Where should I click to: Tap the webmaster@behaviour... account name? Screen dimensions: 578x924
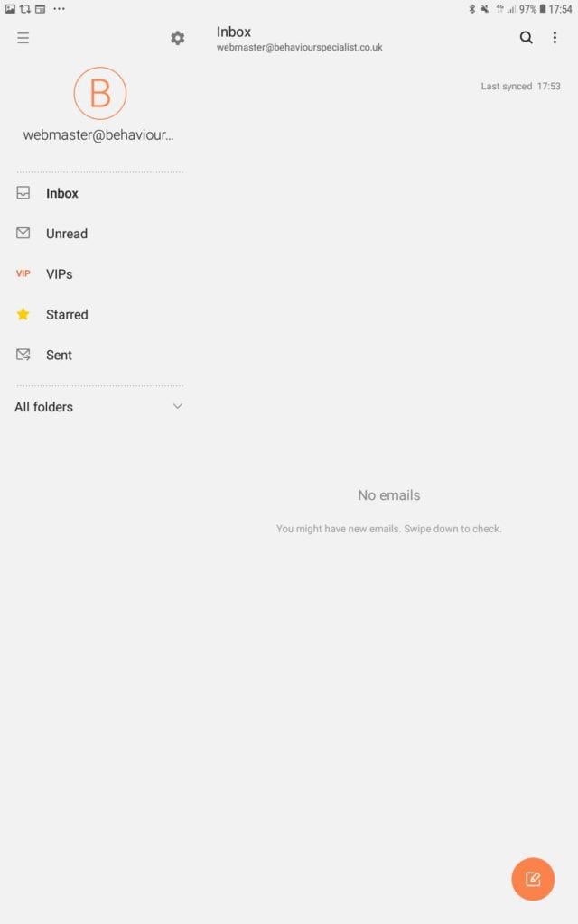click(x=98, y=135)
